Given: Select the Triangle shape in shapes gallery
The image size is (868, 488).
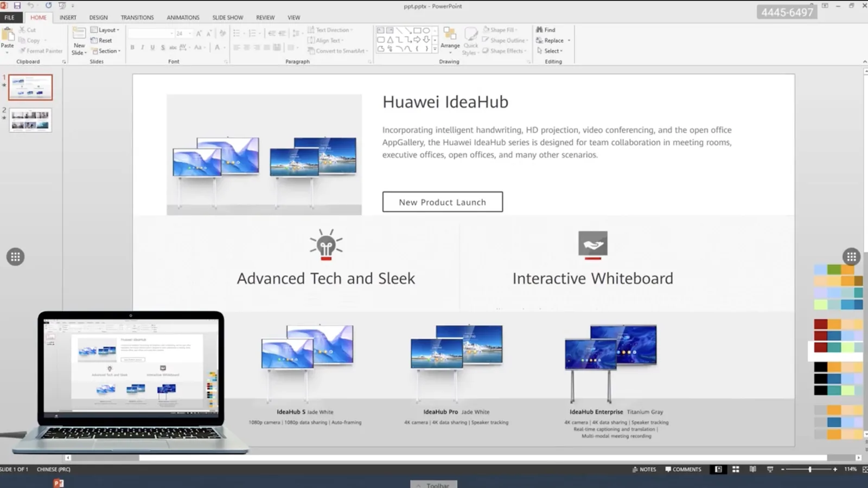Looking at the screenshot, I should point(390,40).
